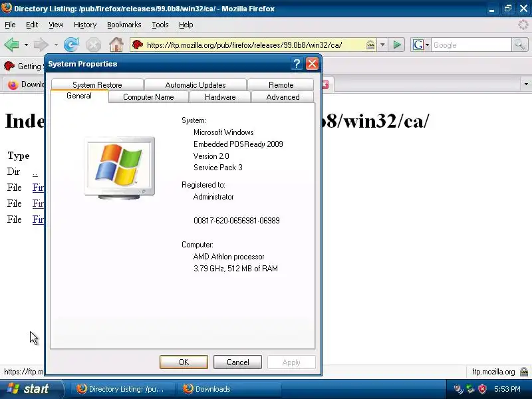Select the System Restore tab
The image size is (532, 399).
pos(97,85)
